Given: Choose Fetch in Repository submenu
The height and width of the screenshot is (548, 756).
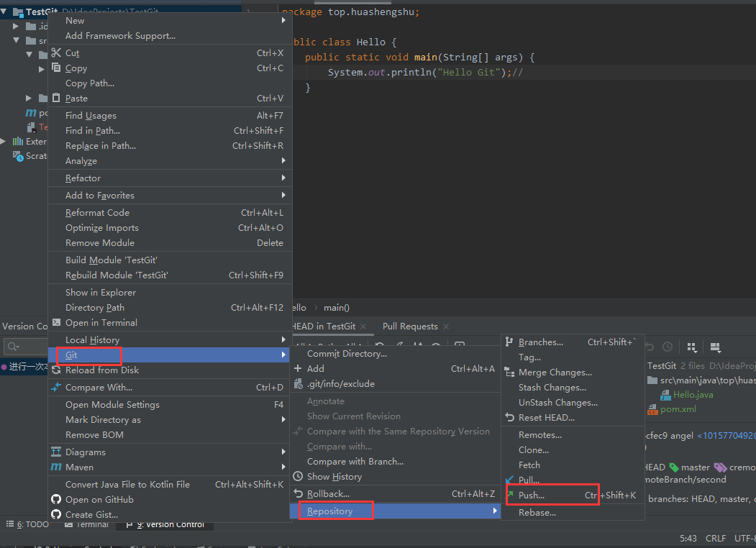Looking at the screenshot, I should click(x=573, y=465).
